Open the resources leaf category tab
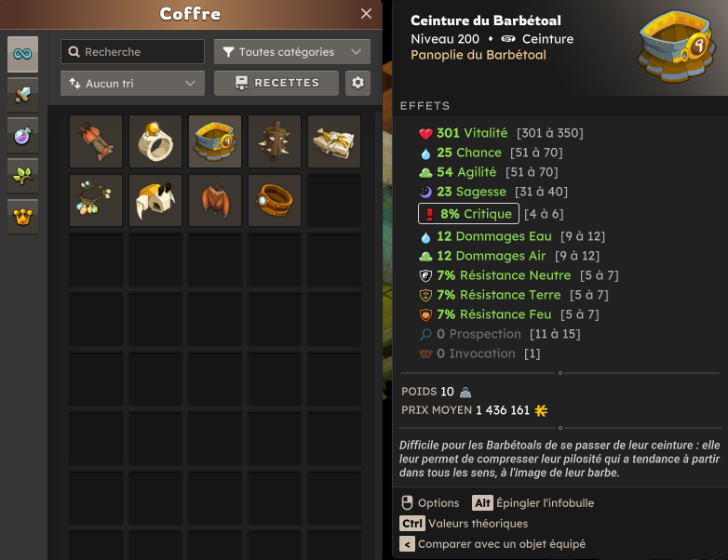This screenshot has width=728, height=560. pyautogui.click(x=22, y=177)
